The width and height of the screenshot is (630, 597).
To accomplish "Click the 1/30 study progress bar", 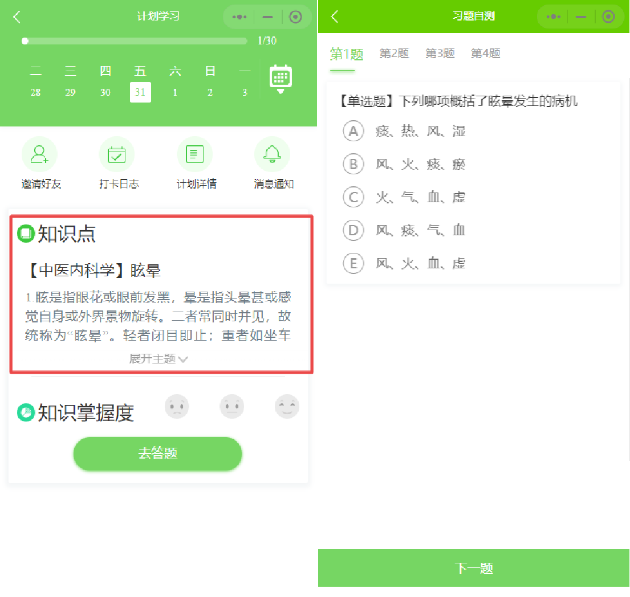I will click(x=135, y=41).
